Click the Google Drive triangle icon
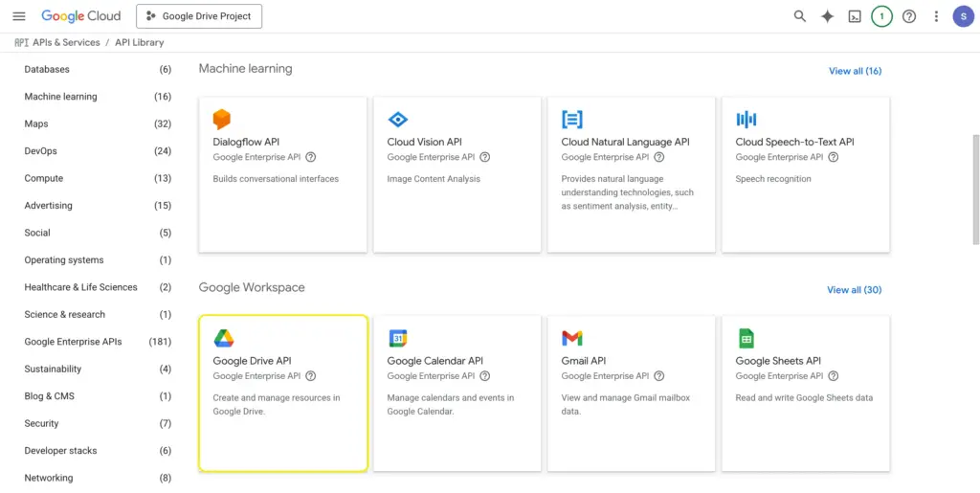980x493 pixels. 224,338
